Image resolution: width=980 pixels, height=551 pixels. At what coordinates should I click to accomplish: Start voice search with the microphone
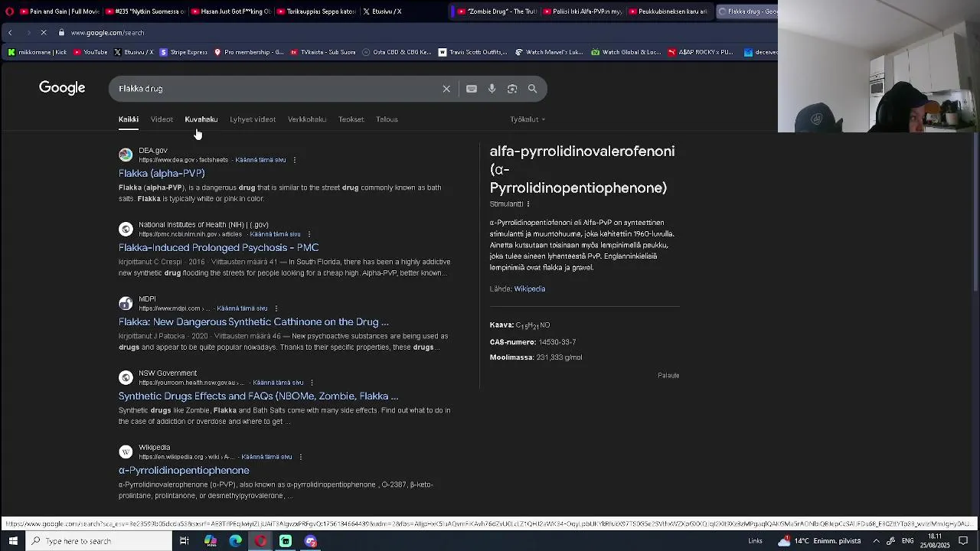click(492, 89)
